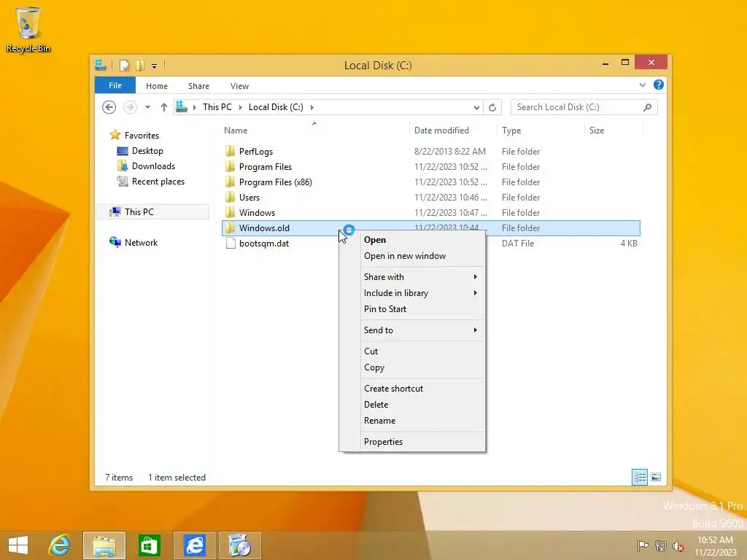
Task: Open the Recycle Bin desktop icon
Action: tap(28, 29)
